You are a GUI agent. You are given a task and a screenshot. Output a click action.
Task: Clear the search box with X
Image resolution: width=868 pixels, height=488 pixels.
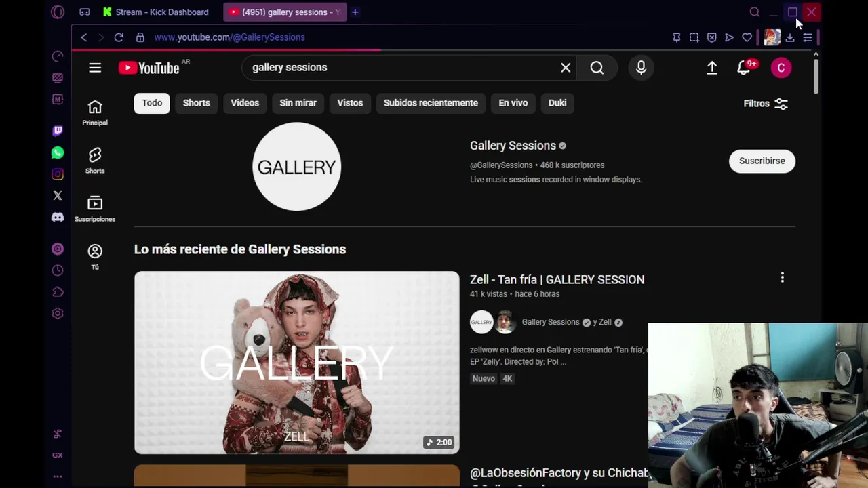click(566, 68)
